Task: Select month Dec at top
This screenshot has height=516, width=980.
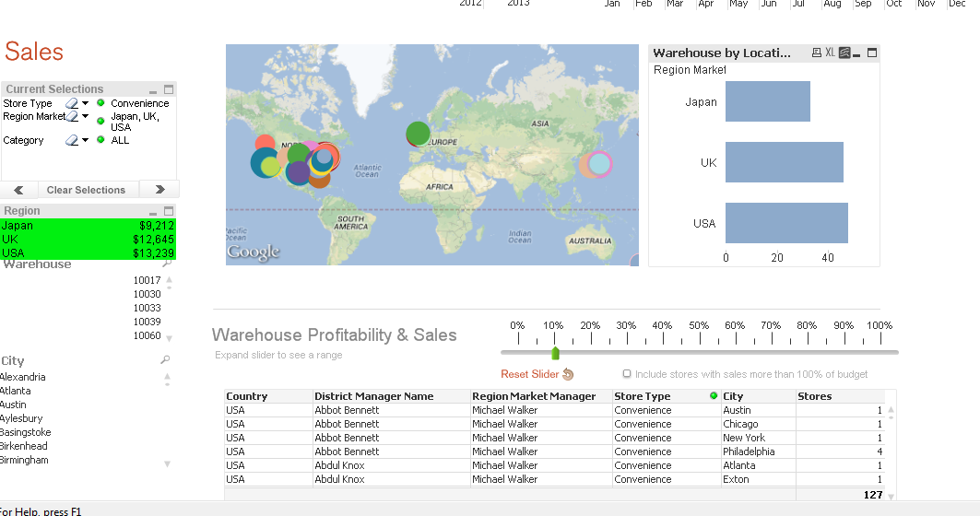Action: [957, 3]
